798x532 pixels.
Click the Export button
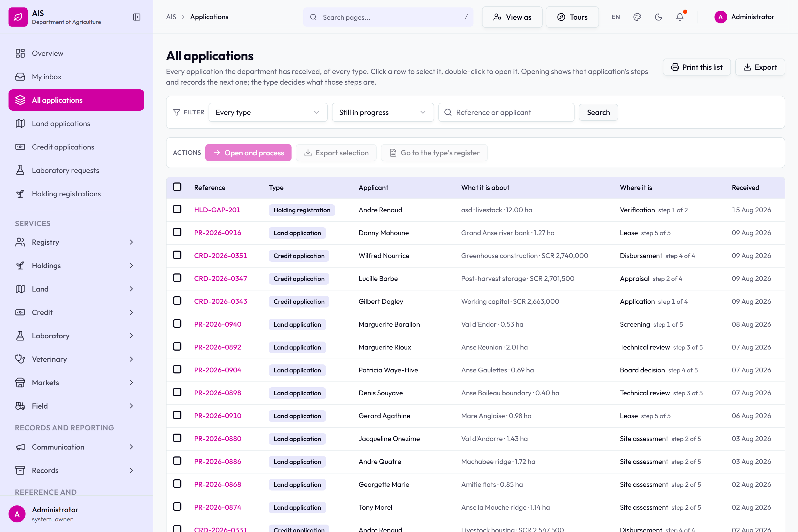tap(760, 67)
